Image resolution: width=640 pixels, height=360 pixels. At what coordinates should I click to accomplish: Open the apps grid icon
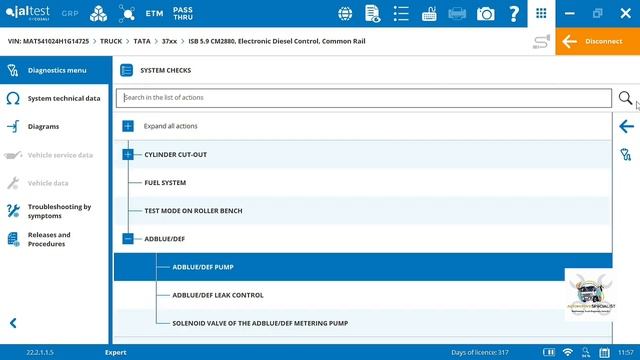(541, 13)
